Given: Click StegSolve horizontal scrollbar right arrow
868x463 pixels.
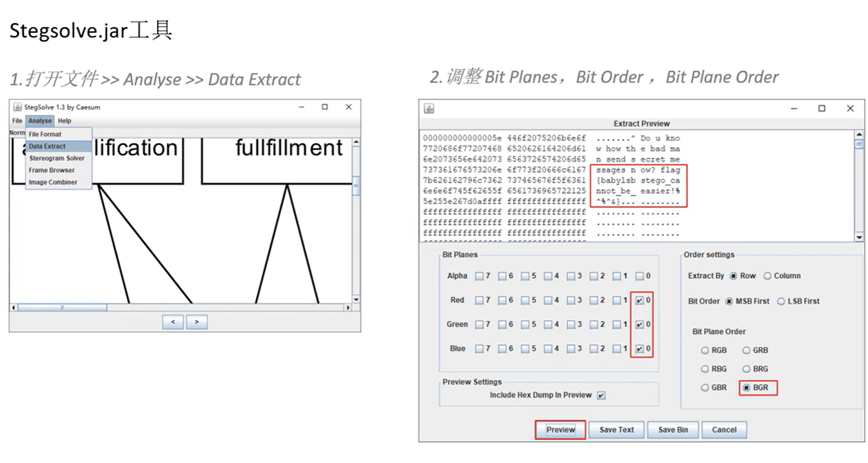Looking at the screenshot, I should pyautogui.click(x=347, y=307).
